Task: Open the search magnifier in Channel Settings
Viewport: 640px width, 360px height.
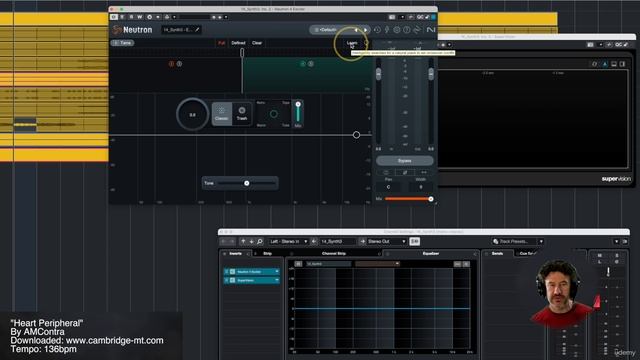Action: (x=260, y=242)
